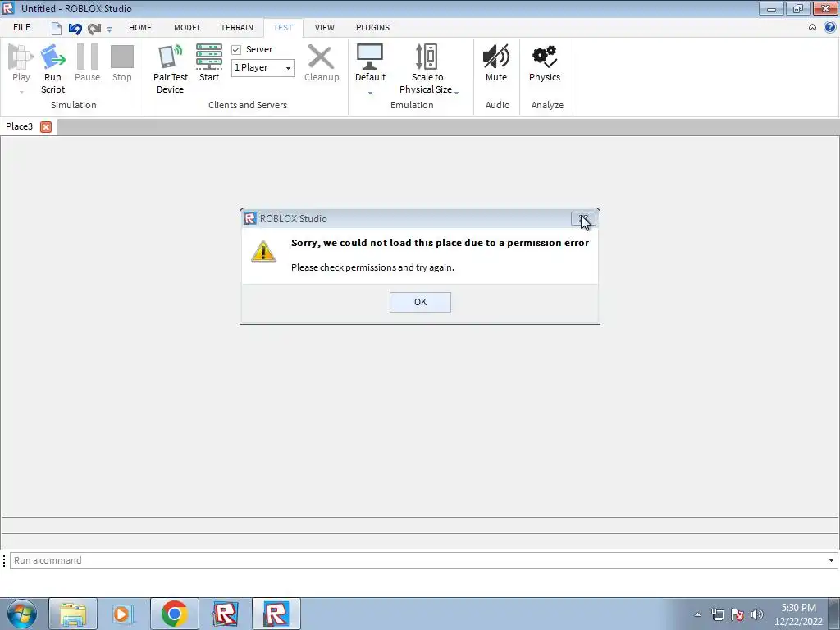Open the quick access toolbar customize arrow

click(109, 30)
